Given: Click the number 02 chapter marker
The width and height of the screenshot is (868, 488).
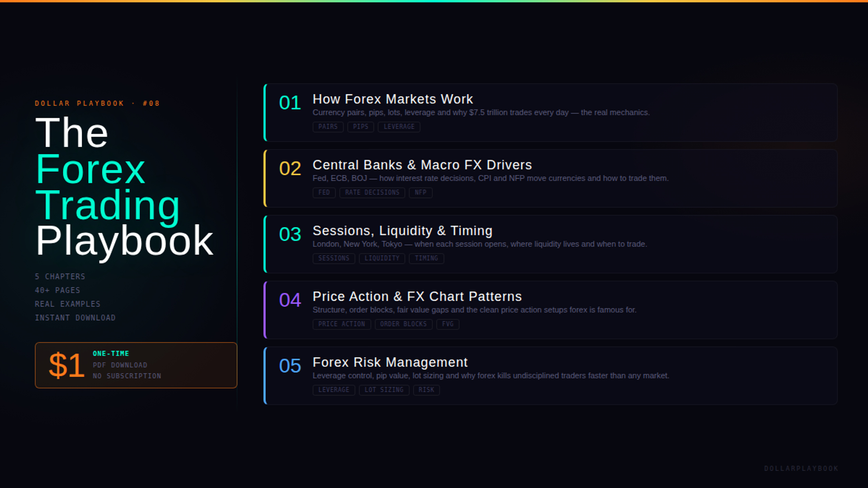Looking at the screenshot, I should tap(290, 168).
